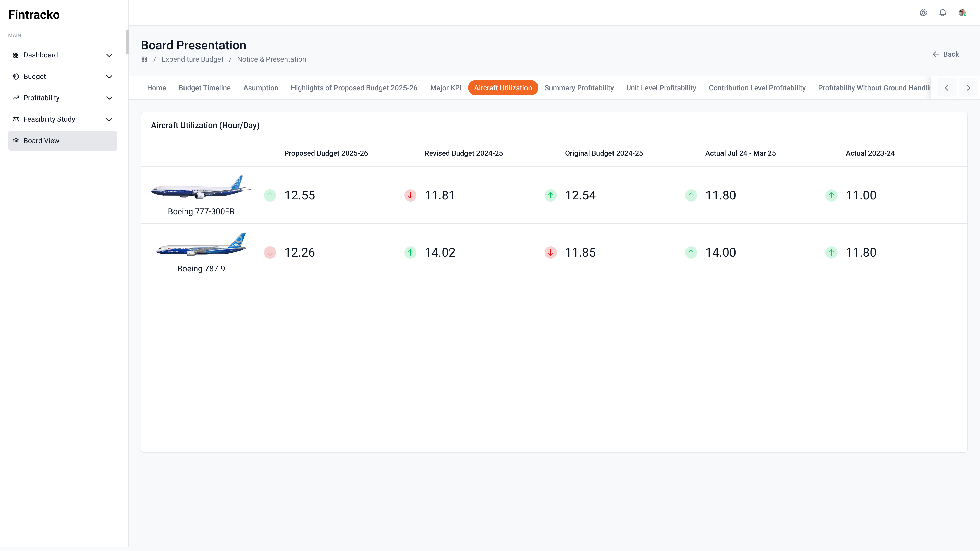This screenshot has width=980, height=551.
Task: Switch to Summary Profitability tab
Action: (579, 88)
